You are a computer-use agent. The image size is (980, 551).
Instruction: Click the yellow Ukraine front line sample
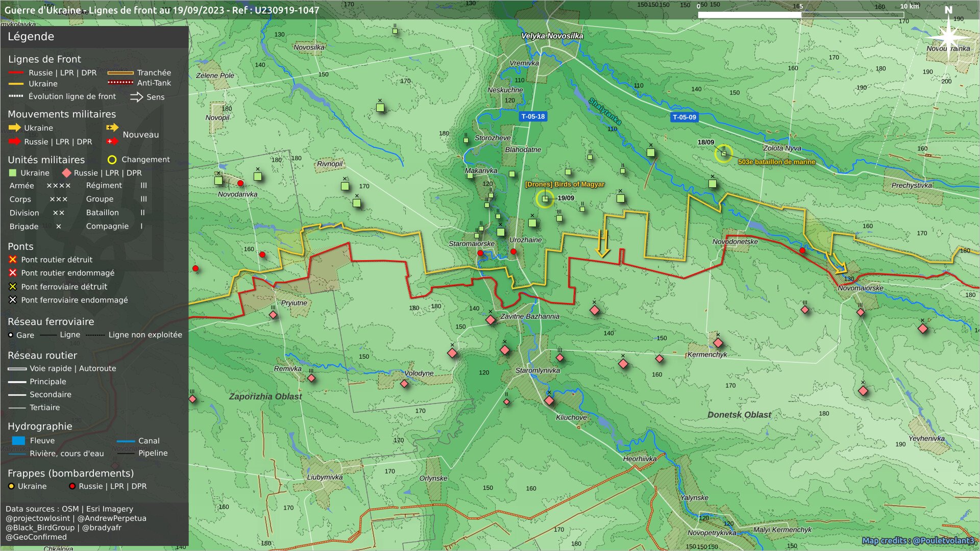pos(16,84)
